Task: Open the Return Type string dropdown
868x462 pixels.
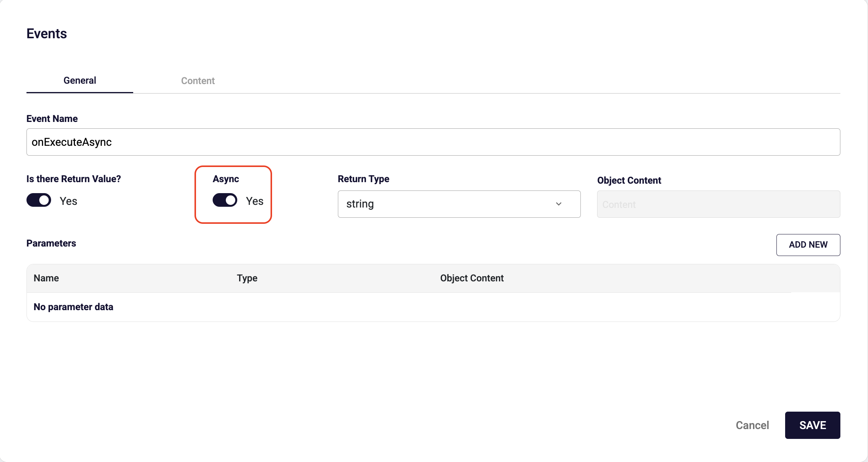Action: (x=459, y=204)
